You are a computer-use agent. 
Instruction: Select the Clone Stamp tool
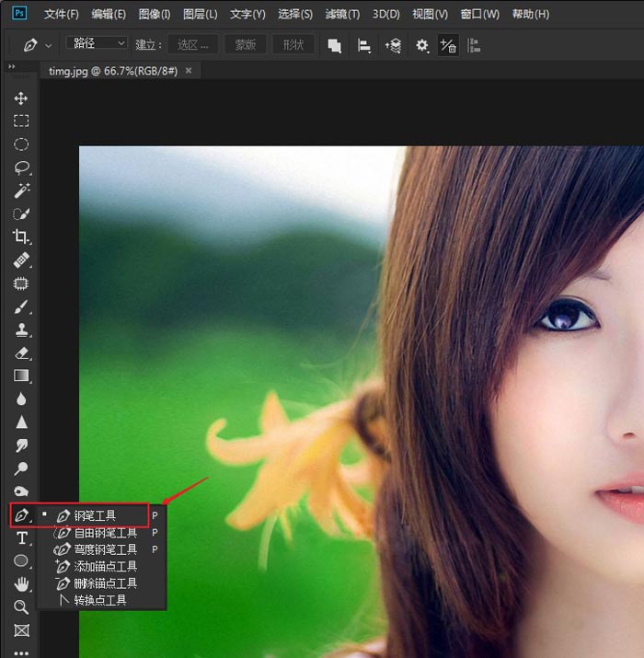tap(20, 329)
